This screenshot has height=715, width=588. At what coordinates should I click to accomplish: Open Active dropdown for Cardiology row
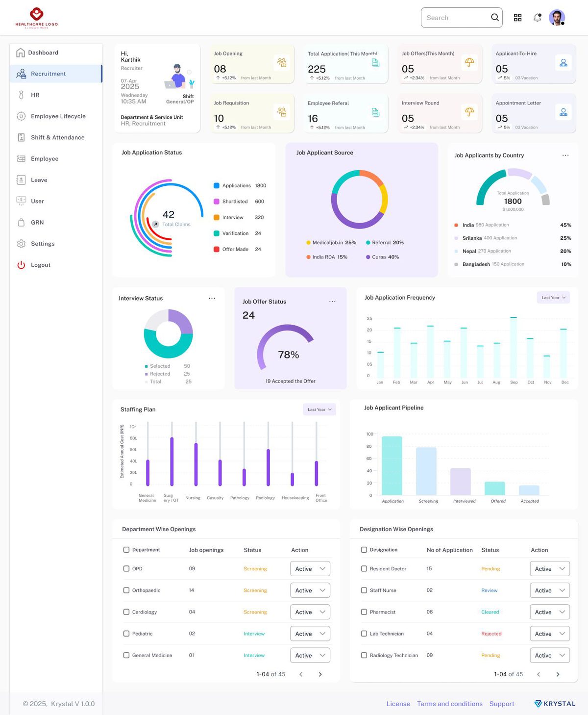tap(310, 612)
